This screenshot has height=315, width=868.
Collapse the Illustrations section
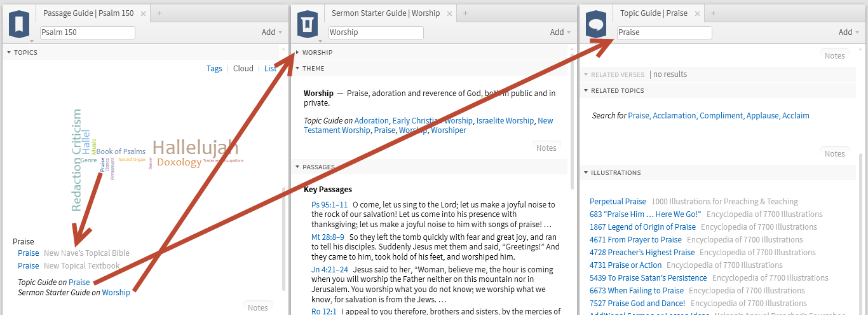coord(585,173)
